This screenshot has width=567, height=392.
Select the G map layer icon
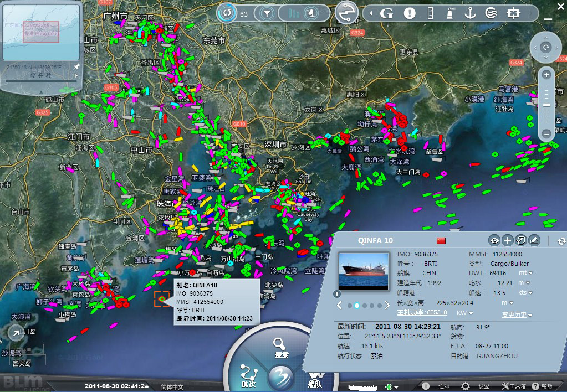(x=386, y=14)
